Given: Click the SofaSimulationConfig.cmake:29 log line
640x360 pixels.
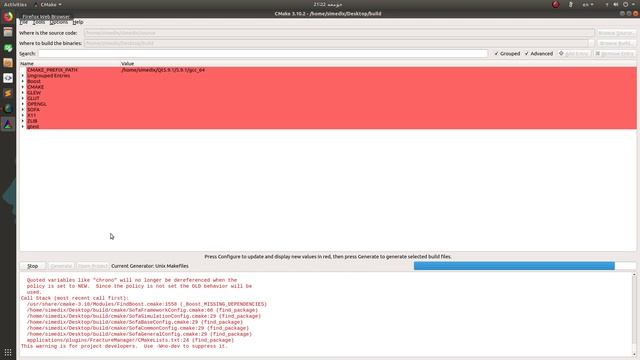Looking at the screenshot, I should pyautogui.click(x=144, y=316).
